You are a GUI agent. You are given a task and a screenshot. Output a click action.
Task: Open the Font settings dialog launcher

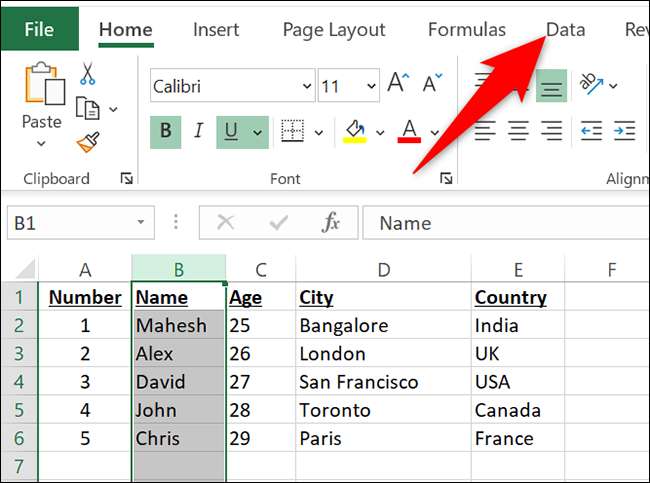[446, 179]
